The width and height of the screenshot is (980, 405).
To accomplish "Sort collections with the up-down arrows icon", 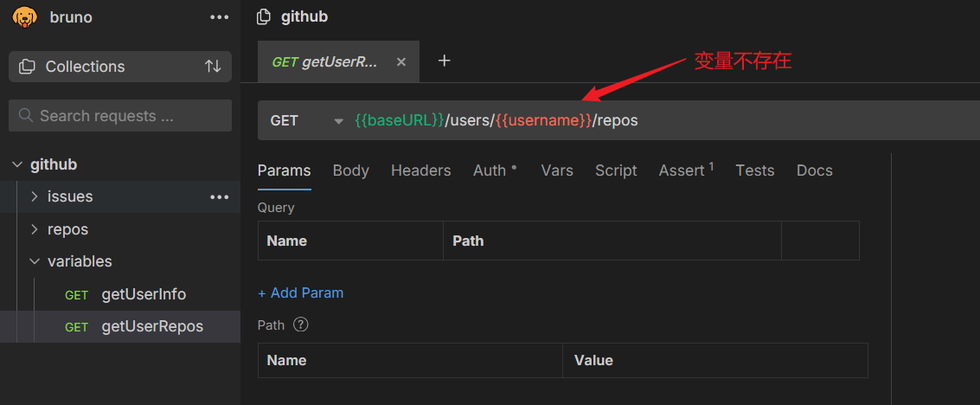I will click(x=213, y=67).
